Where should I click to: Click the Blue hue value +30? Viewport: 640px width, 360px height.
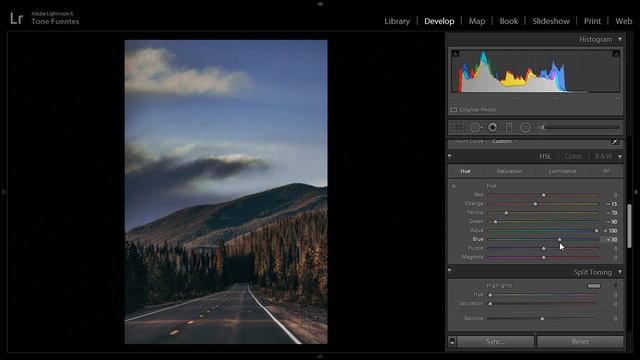pyautogui.click(x=611, y=240)
